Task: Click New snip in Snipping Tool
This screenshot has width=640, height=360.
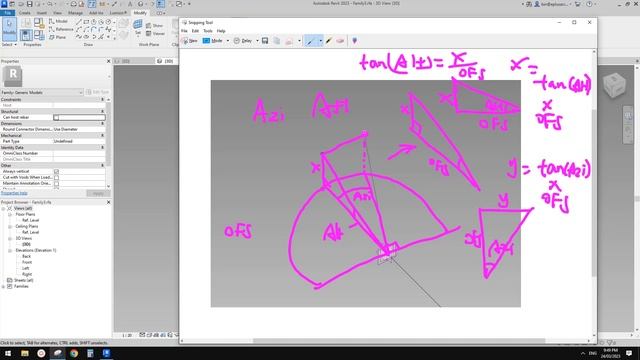Action: [190, 41]
